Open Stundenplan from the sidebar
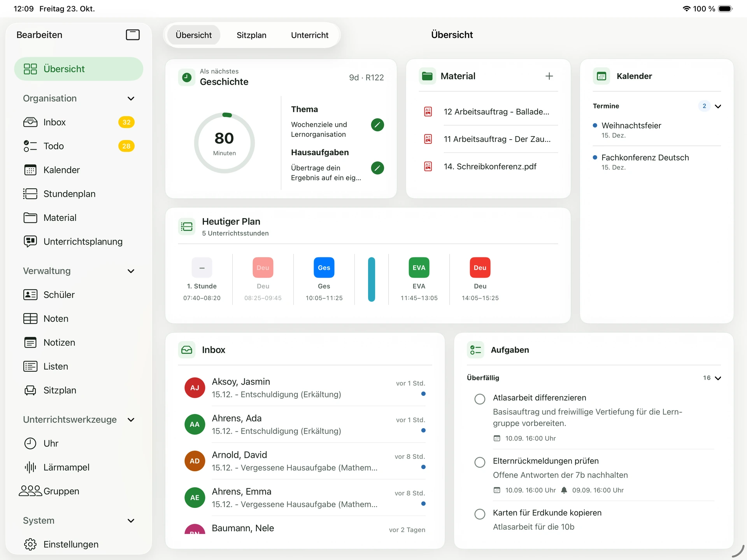 point(79,194)
